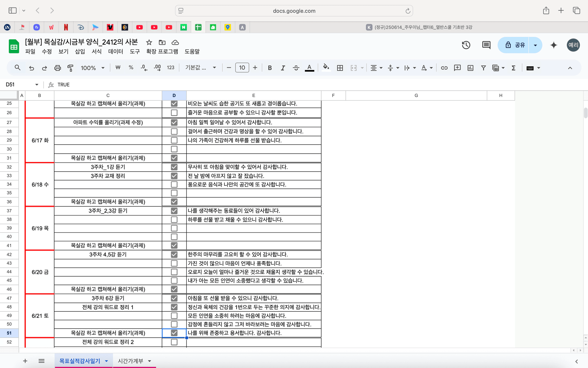Check the box in row 45

174,280
